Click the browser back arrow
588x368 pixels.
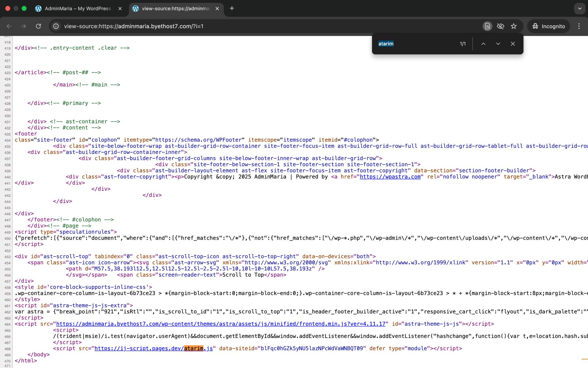[x=9, y=26]
